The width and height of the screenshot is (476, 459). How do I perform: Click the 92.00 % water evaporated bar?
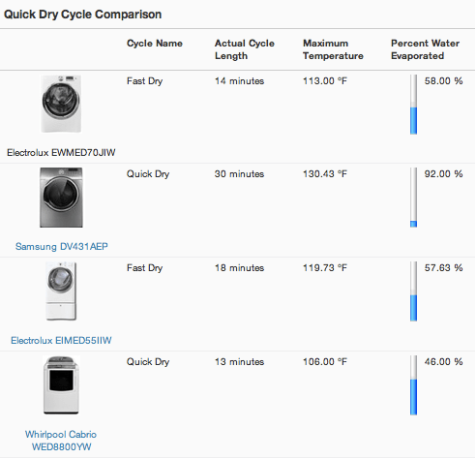pos(413,198)
